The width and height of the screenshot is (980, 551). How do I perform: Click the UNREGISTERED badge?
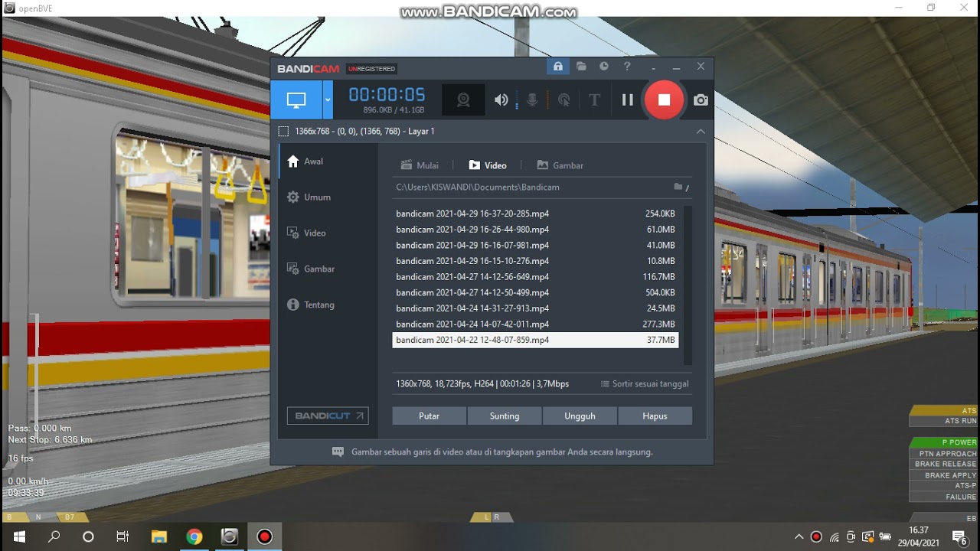point(371,69)
